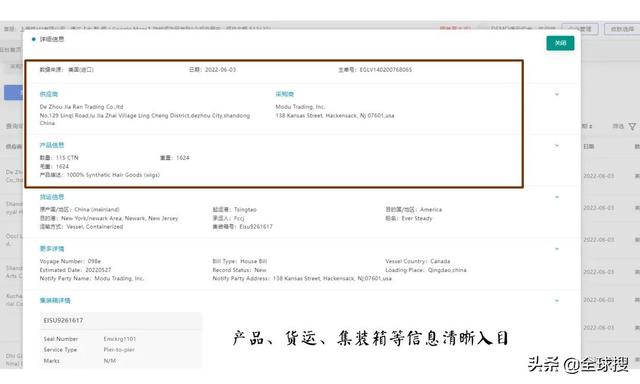Collapse the 产品信息 section chevron
This screenshot has width=640, height=384.
pos(557,146)
